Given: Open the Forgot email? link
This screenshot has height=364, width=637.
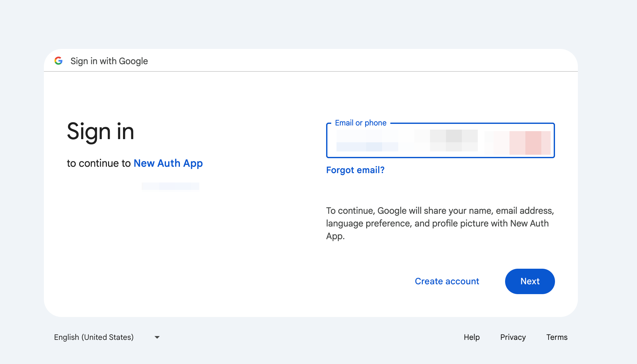Looking at the screenshot, I should coord(355,170).
